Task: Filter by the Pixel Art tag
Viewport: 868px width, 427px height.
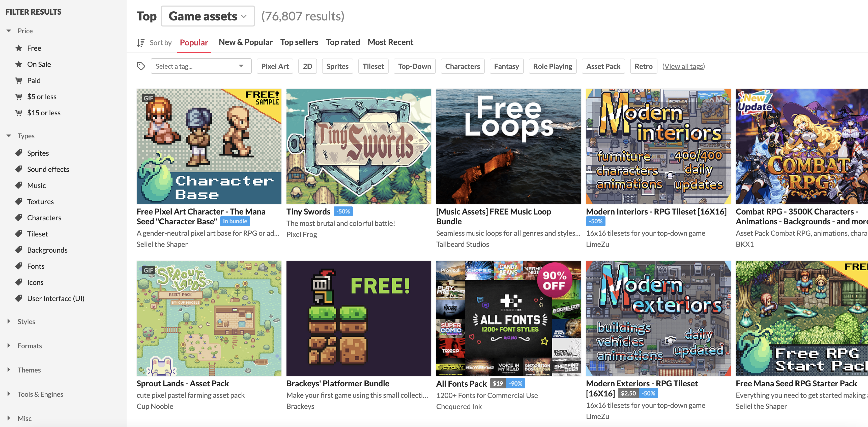Action: pyautogui.click(x=275, y=66)
